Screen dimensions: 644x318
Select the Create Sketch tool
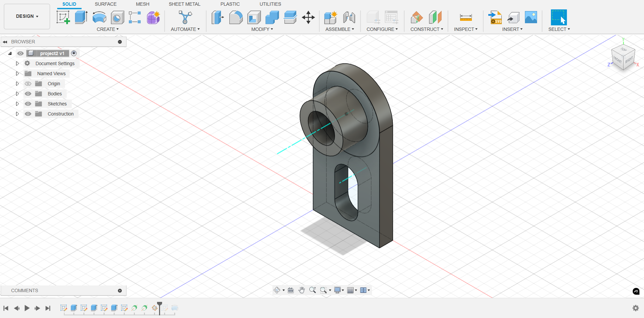tap(63, 17)
